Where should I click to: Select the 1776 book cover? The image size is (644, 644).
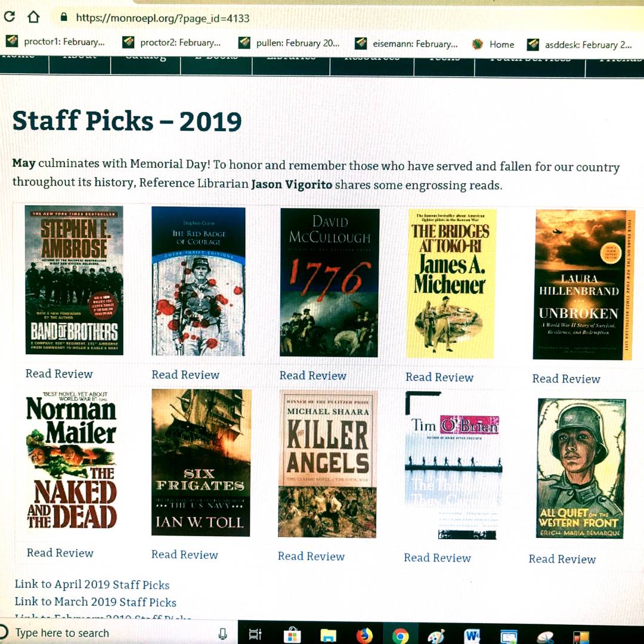point(329,282)
